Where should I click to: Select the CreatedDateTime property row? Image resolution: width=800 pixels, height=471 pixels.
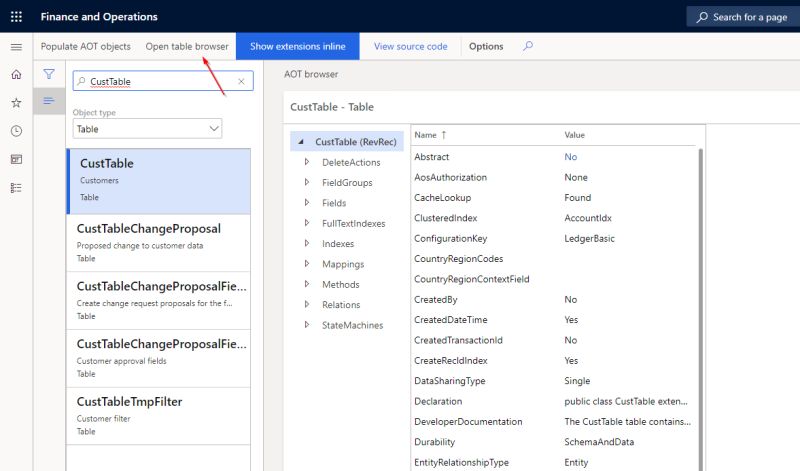tap(554, 319)
